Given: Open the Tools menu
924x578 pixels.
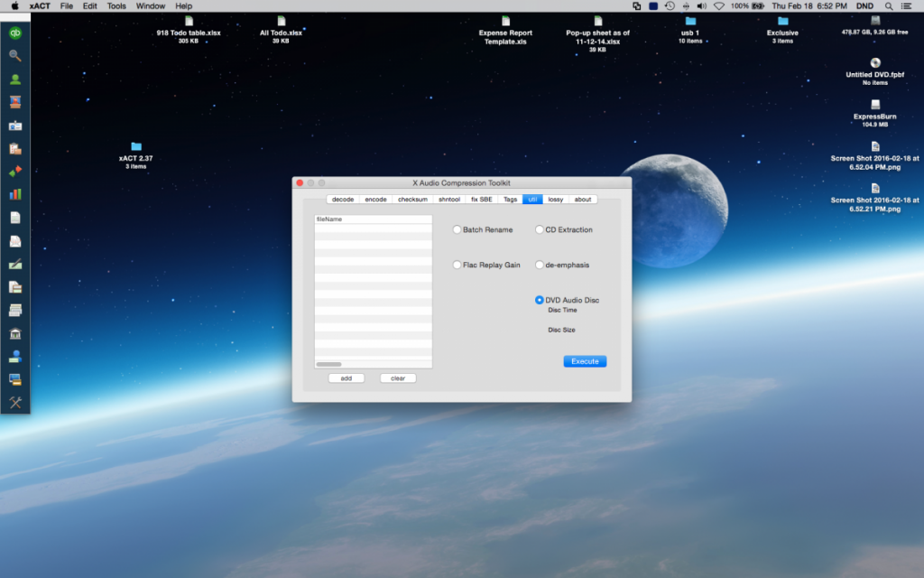Looking at the screenshot, I should [116, 6].
